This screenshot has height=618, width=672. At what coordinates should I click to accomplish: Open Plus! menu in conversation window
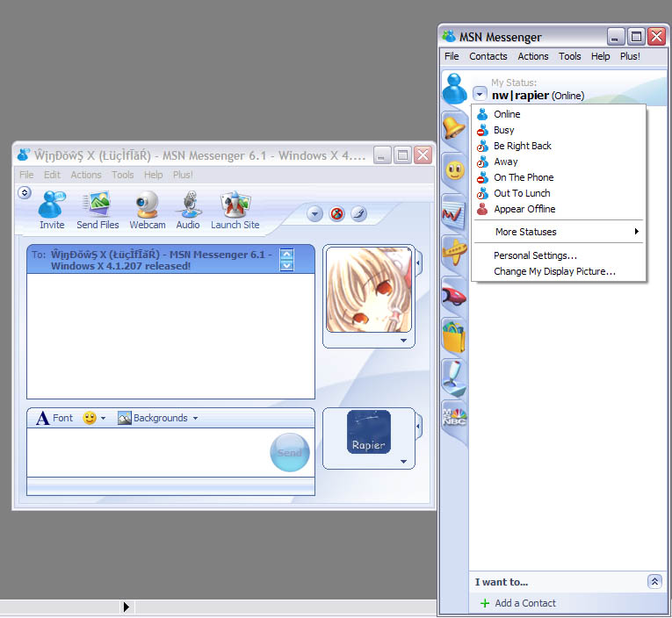[183, 175]
